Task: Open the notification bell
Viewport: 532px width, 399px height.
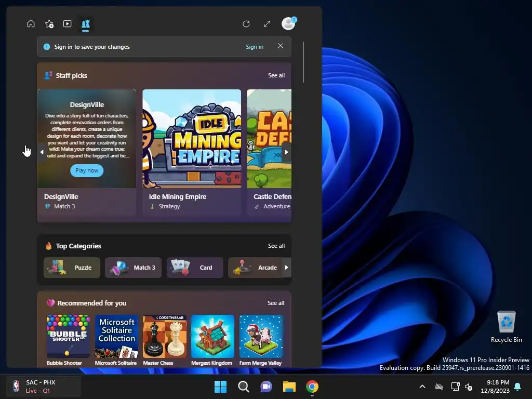Action: 518,387
